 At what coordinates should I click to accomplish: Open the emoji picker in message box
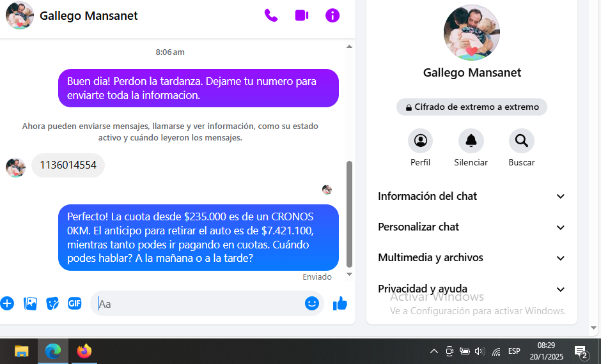[312, 303]
